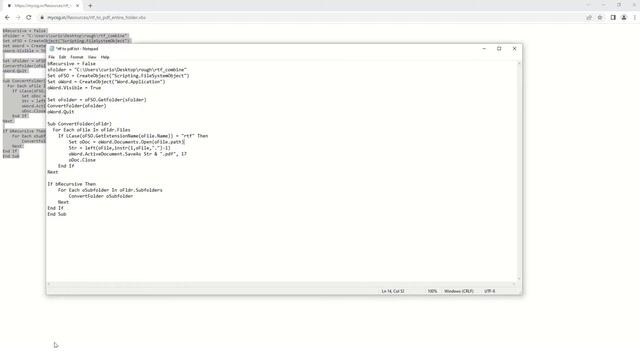640x360 pixels.
Task: Open a new browser tab
Action: point(90,6)
